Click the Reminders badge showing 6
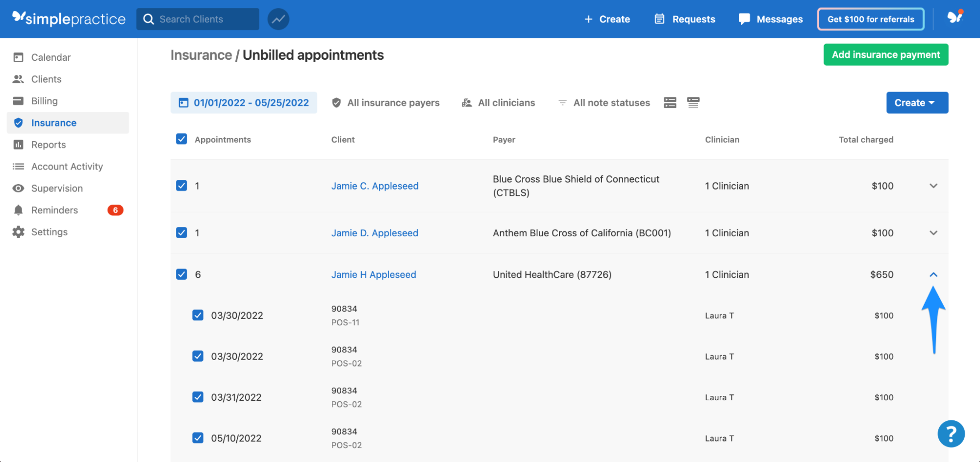The image size is (980, 462). tap(115, 210)
